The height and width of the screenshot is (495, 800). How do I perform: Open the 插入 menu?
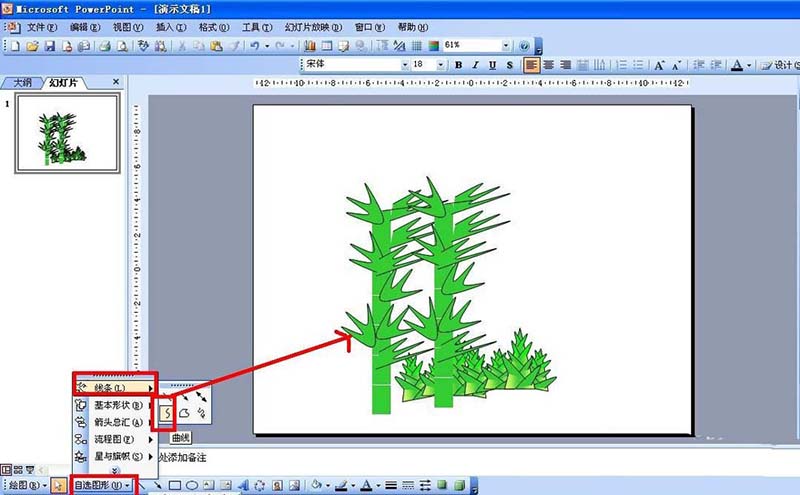pos(170,27)
